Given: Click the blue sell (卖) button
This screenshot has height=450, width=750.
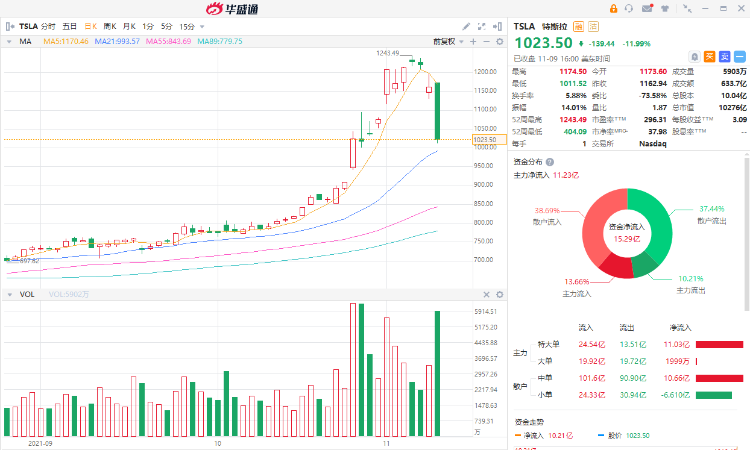Looking at the screenshot, I should [x=725, y=57].
